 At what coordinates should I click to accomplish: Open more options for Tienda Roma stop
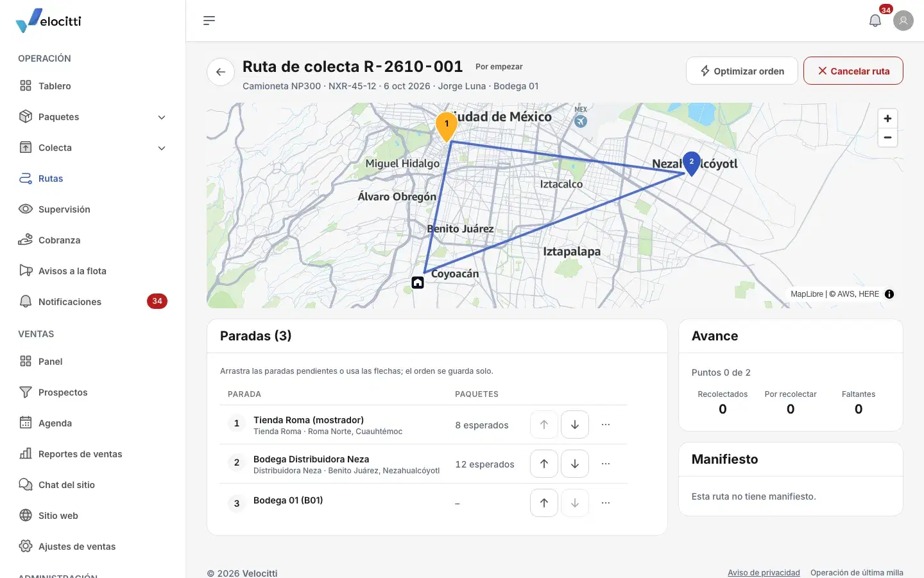point(606,425)
